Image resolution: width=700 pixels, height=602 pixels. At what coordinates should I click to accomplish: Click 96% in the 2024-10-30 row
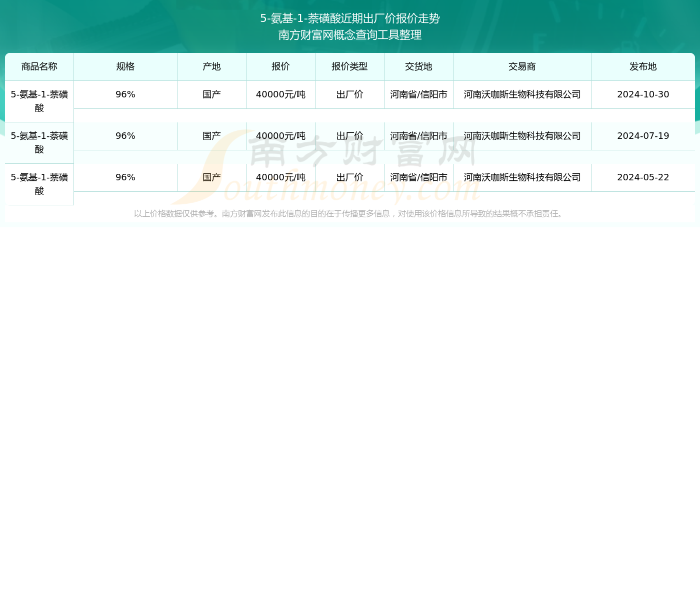coord(125,94)
